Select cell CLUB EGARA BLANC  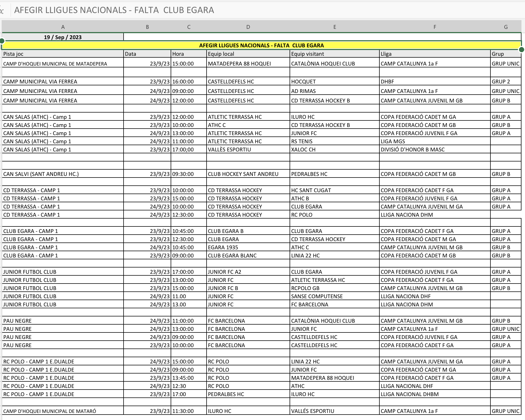coord(248,256)
